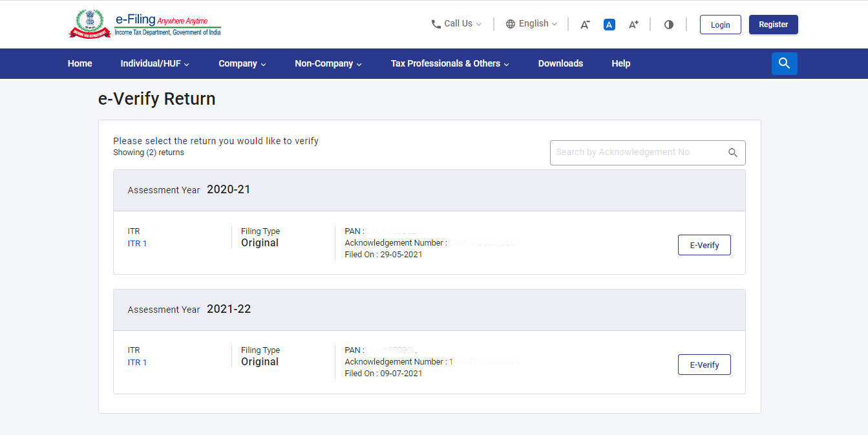The image size is (868, 435).
Task: Click the search magnifier in the navigation bar
Action: [784, 63]
